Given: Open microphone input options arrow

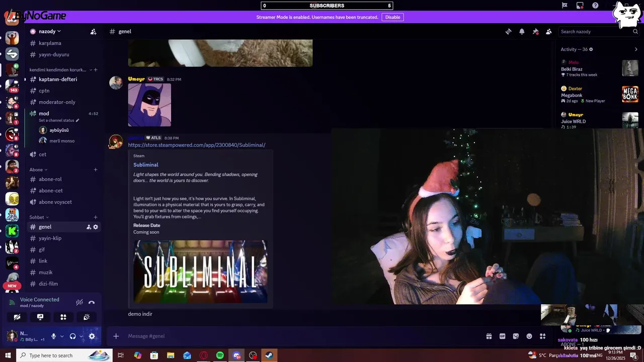Looking at the screenshot, I should [62, 336].
